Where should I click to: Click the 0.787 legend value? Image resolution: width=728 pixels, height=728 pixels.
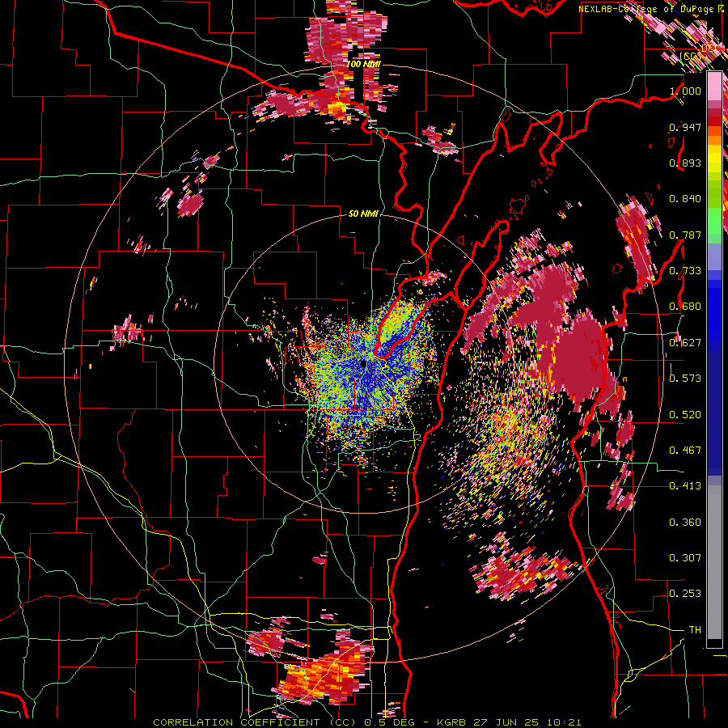pyautogui.click(x=685, y=235)
